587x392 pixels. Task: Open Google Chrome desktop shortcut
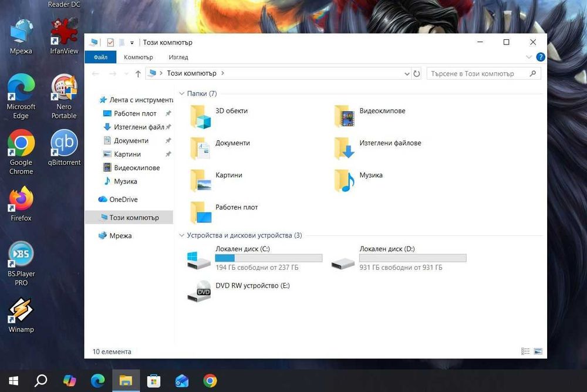point(21,153)
